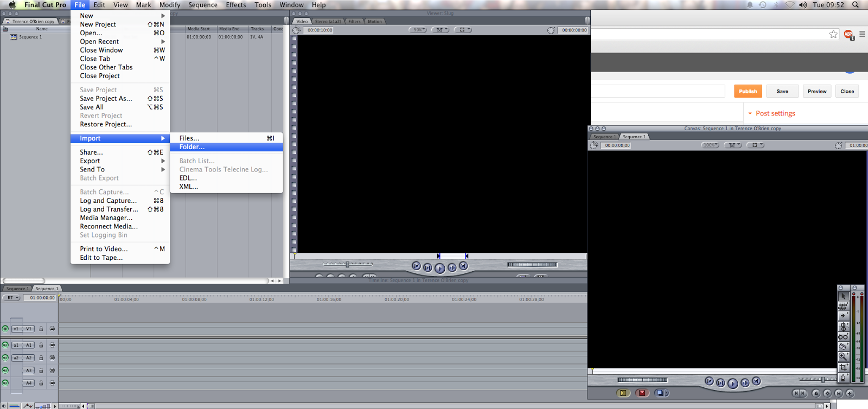
Task: Click the Preview button in browser
Action: (817, 91)
